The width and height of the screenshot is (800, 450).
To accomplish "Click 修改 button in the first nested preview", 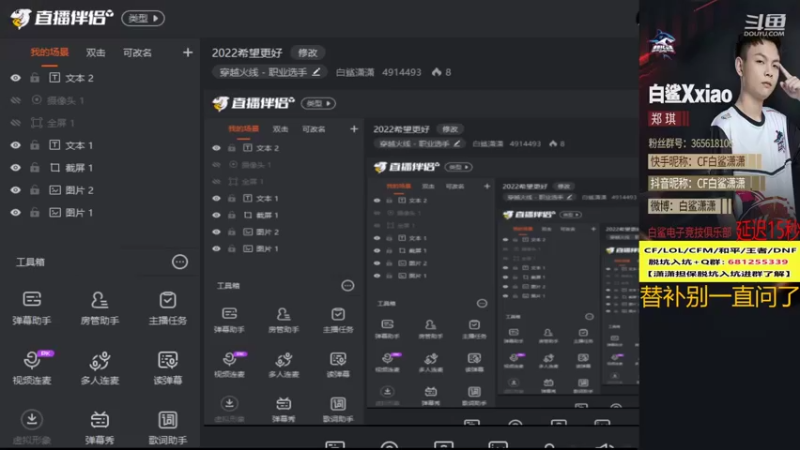I will pyautogui.click(x=450, y=129).
